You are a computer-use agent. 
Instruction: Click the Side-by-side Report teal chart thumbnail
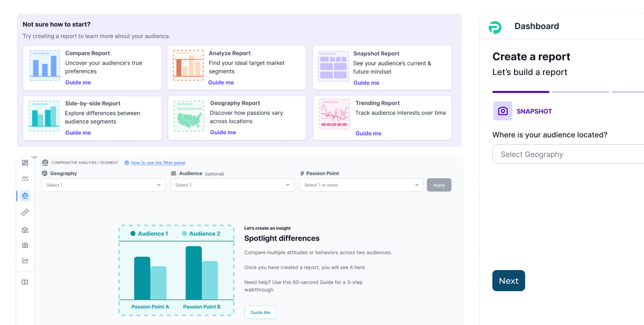pyautogui.click(x=44, y=116)
